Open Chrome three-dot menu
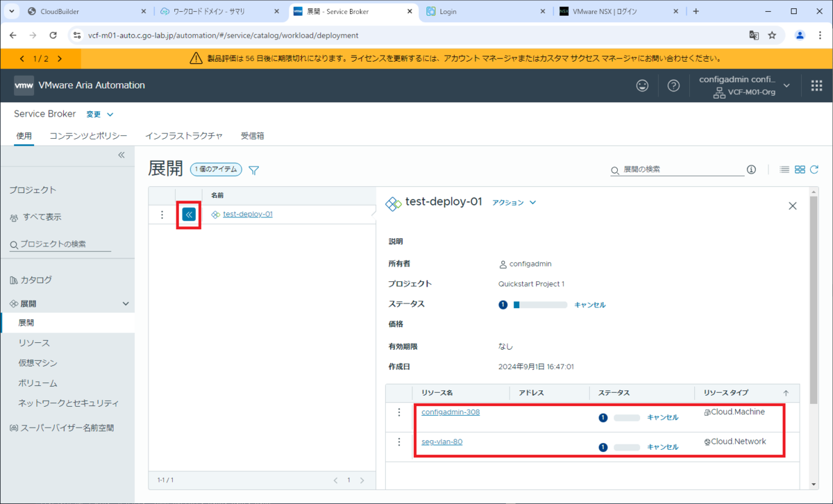This screenshot has height=504, width=833. tap(819, 35)
